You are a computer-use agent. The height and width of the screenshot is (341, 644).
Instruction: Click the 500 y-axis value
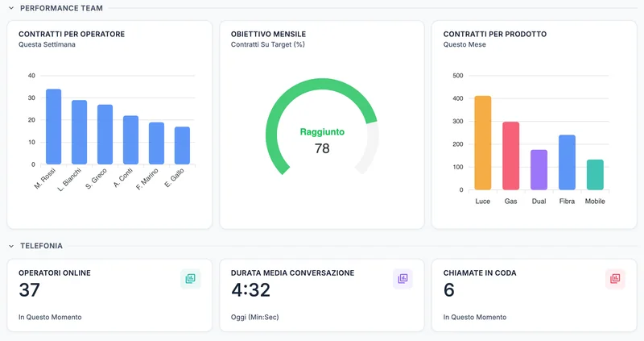tap(458, 76)
